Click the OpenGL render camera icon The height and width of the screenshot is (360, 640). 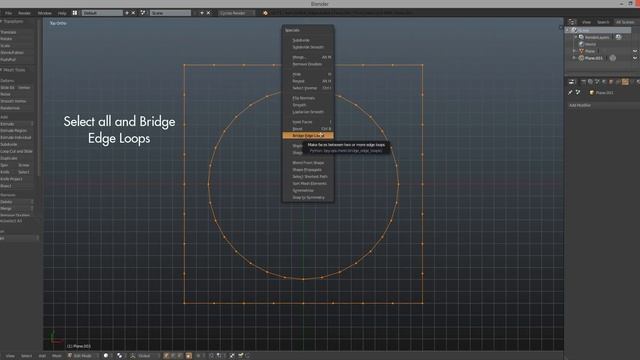[x=232, y=356]
